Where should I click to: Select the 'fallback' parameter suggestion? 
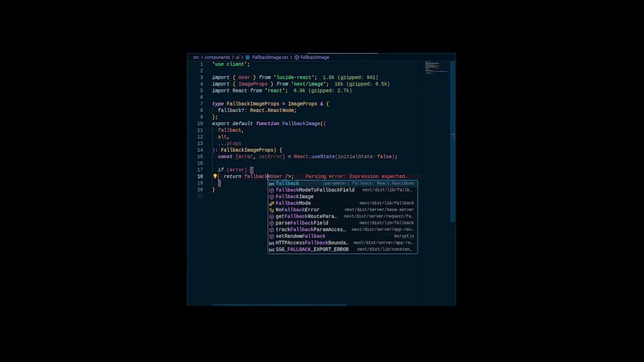coord(343,184)
